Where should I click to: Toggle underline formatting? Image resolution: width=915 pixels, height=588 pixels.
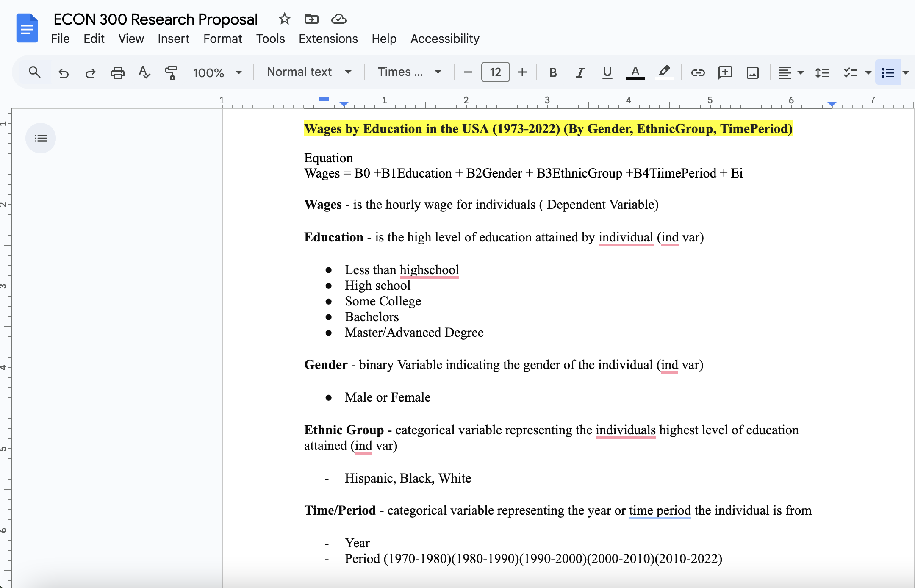[607, 73]
